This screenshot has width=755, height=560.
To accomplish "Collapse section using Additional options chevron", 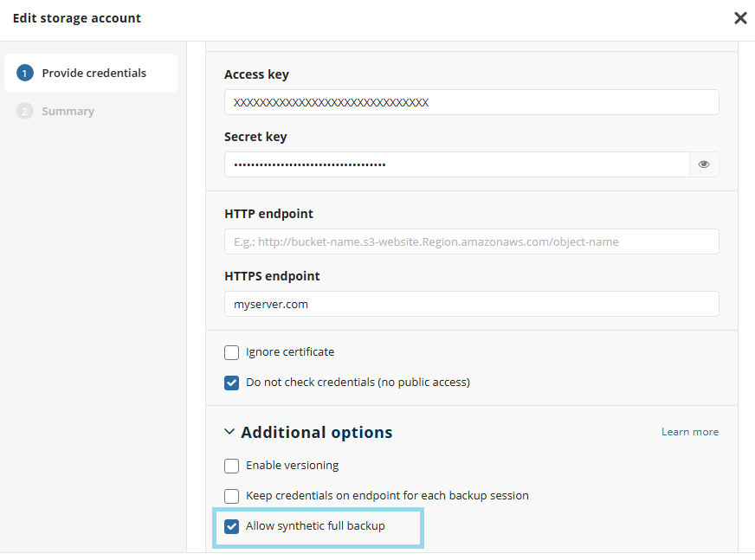I will pos(229,432).
